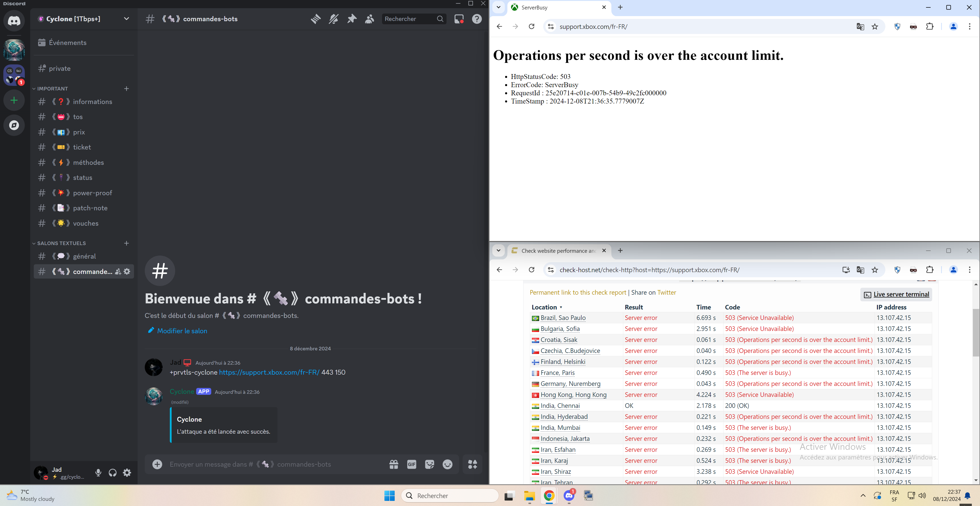980x506 pixels.
Task: Open the Live server terminal button
Action: (x=896, y=294)
